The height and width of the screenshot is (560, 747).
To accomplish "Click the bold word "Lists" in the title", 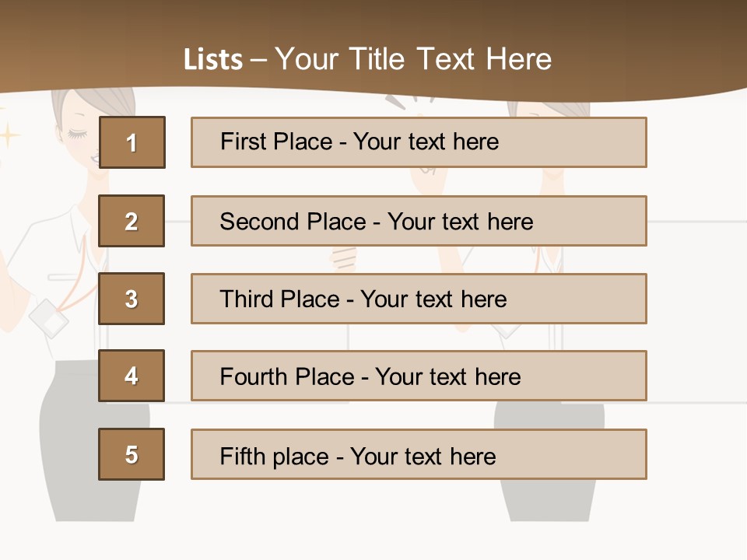I will pos(212,59).
